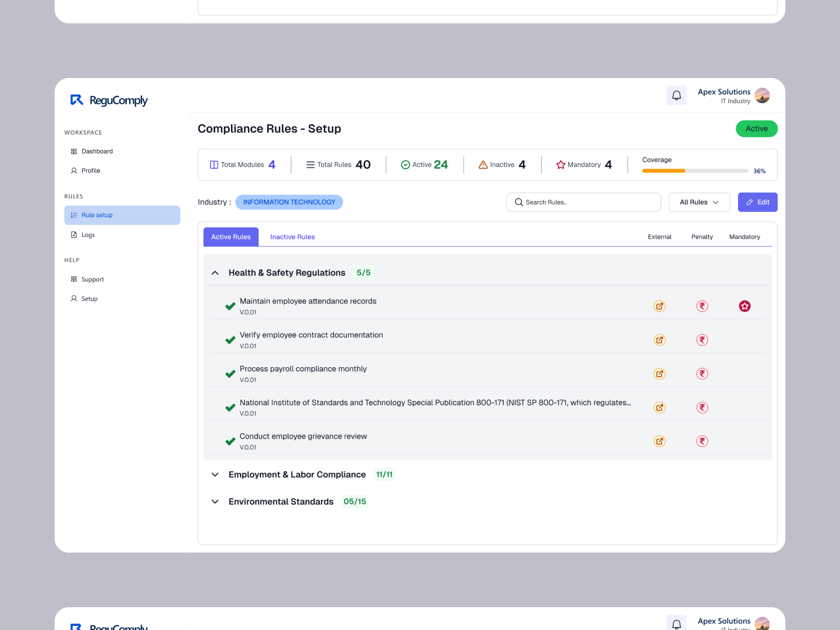Open the notification bell icon
The width and height of the screenshot is (840, 630).
click(x=676, y=95)
